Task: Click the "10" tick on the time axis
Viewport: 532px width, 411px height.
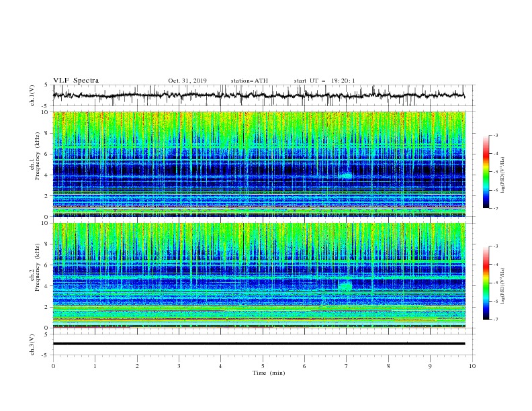Action: pyautogui.click(x=472, y=366)
